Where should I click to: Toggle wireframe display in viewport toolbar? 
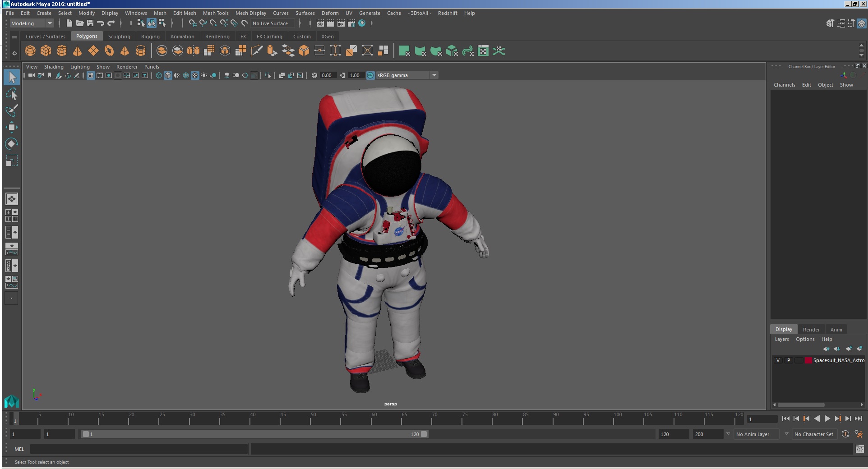tap(159, 75)
